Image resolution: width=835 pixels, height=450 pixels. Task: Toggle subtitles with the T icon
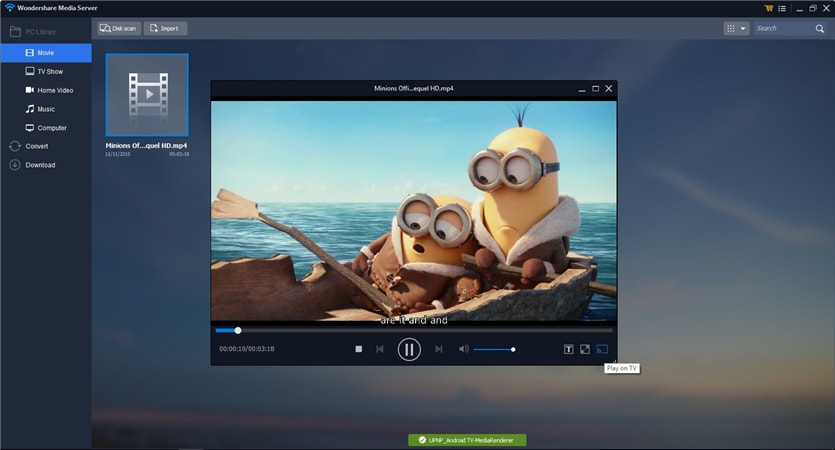point(568,349)
